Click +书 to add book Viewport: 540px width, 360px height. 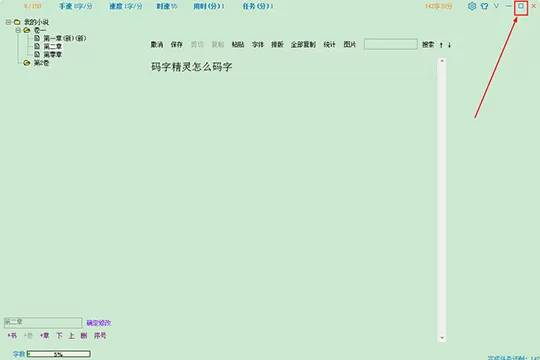(x=12, y=336)
